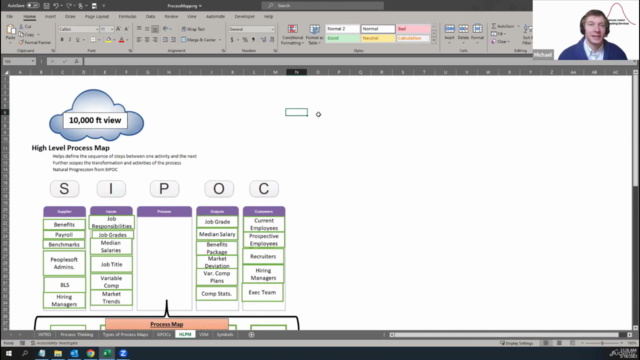The height and width of the screenshot is (360, 640).
Task: Expand the Merge & Center dropdown arrow
Action: [220, 40]
